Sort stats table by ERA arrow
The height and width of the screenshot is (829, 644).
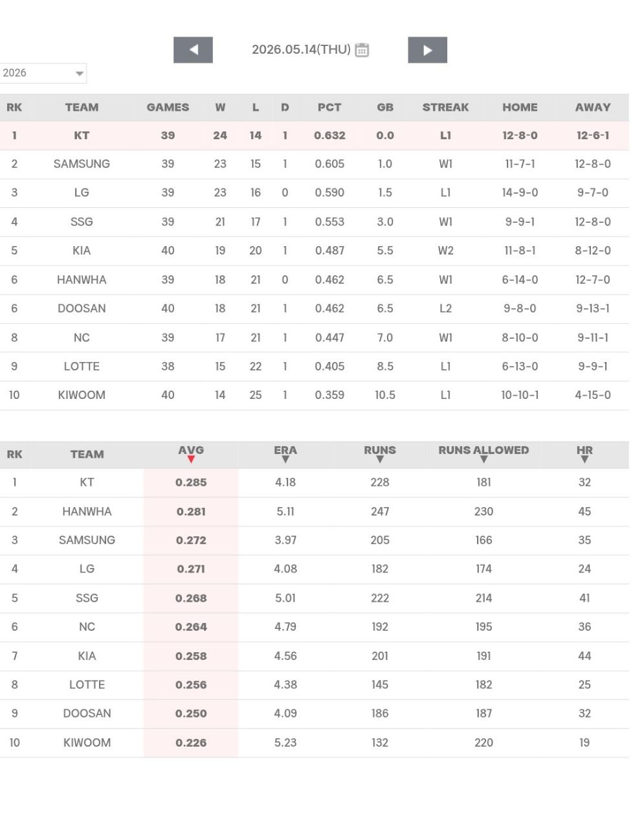coord(285,459)
